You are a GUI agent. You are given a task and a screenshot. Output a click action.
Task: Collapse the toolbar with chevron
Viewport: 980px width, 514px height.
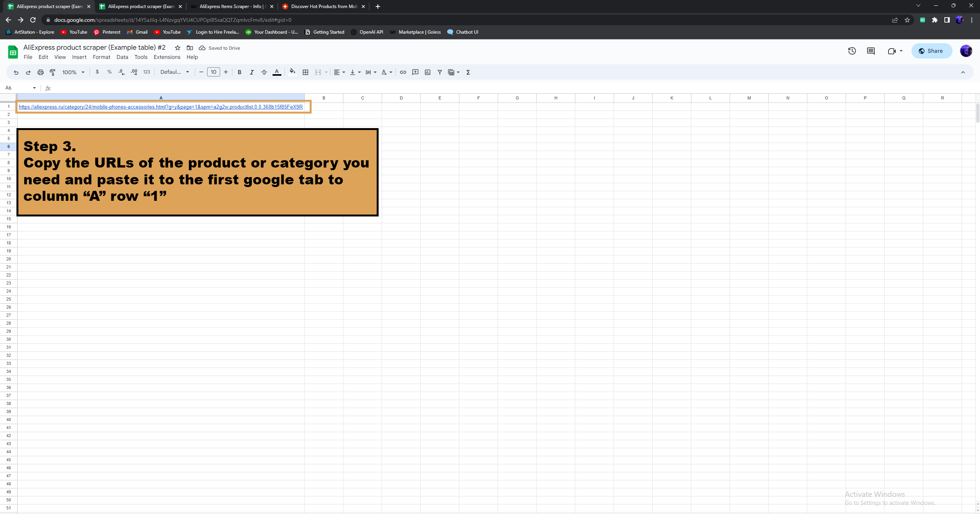963,72
